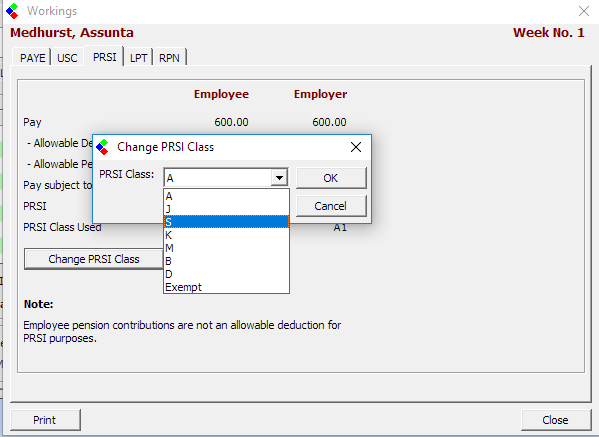This screenshot has width=599, height=437.
Task: Go to the LPT tab
Action: [138, 58]
